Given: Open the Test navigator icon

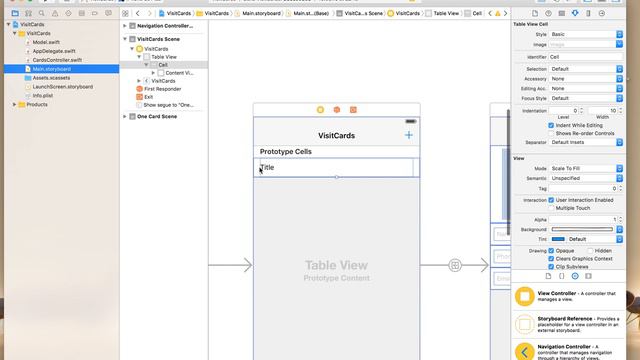Looking at the screenshot, I should click(x=68, y=13).
